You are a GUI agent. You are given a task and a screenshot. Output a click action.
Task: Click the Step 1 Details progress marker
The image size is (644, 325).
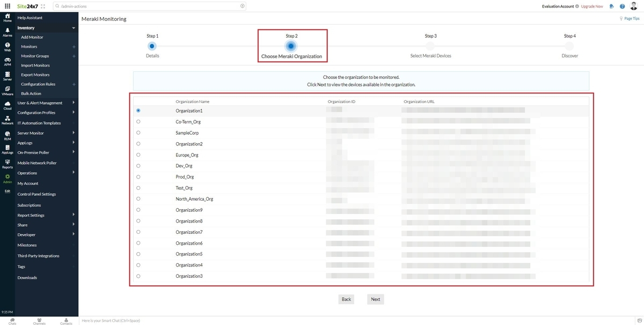click(152, 46)
